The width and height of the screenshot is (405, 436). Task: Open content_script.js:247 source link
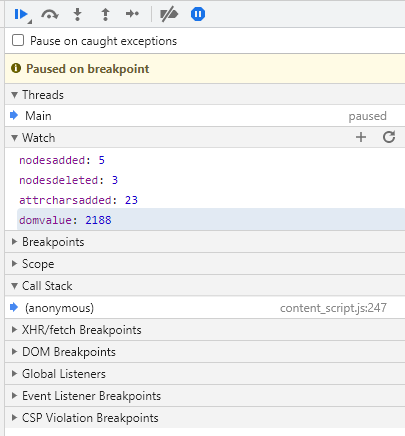pyautogui.click(x=333, y=308)
